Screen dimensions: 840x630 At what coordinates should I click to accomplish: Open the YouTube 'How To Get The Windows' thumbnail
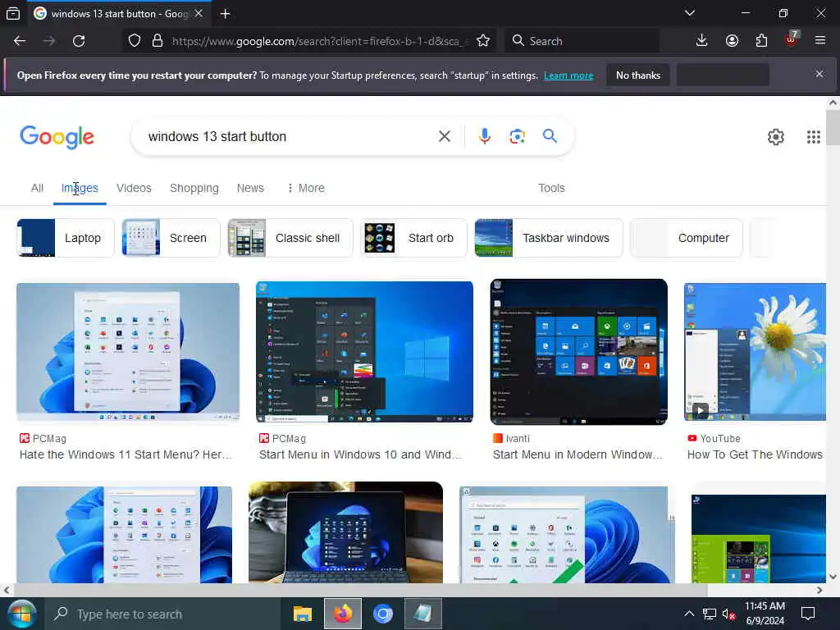coord(755,352)
